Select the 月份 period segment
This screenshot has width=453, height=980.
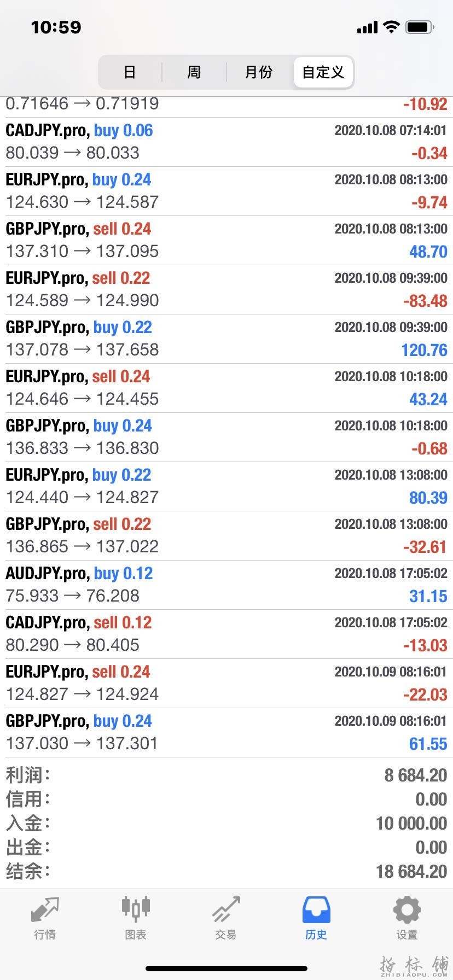click(x=259, y=72)
